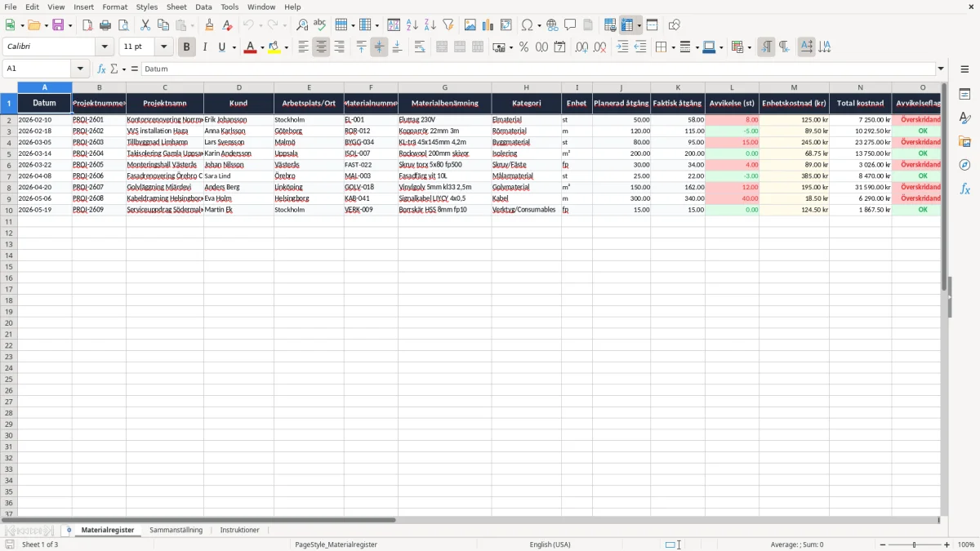
Task: Open the sidebar Gallery deck
Action: tap(964, 141)
